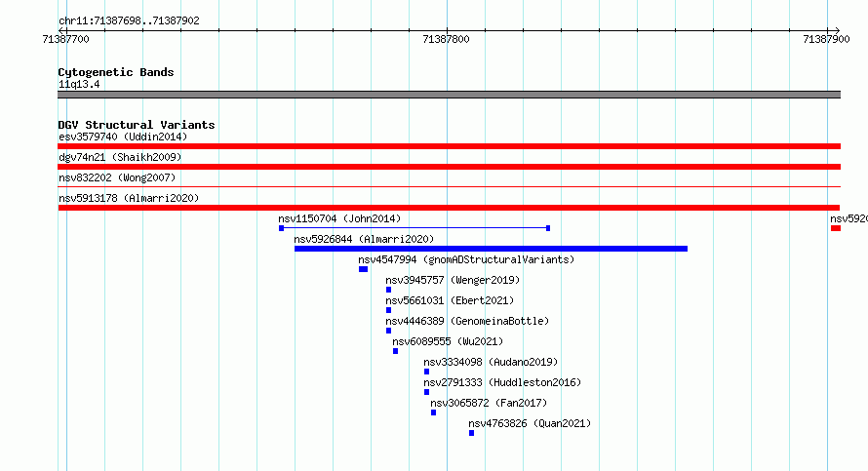Click the blue nsv5661031 variant marker
This screenshot has height=471, width=868.
[x=388, y=310]
